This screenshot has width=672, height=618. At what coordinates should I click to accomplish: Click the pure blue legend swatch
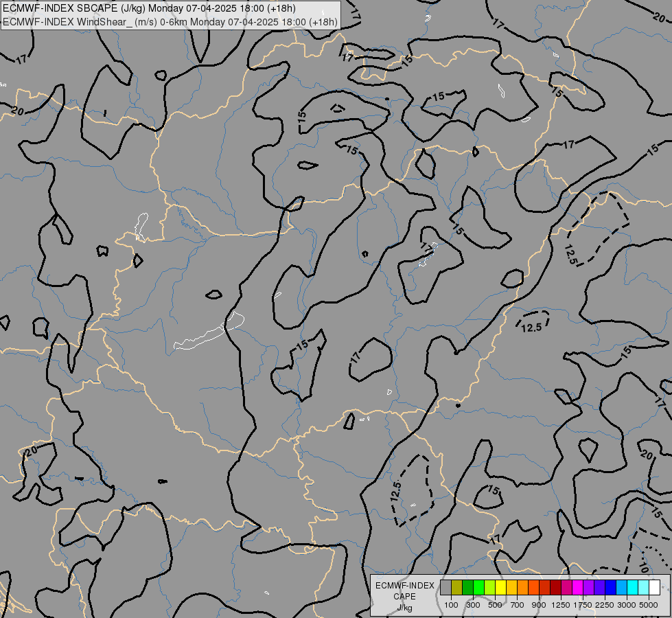tap(611, 588)
